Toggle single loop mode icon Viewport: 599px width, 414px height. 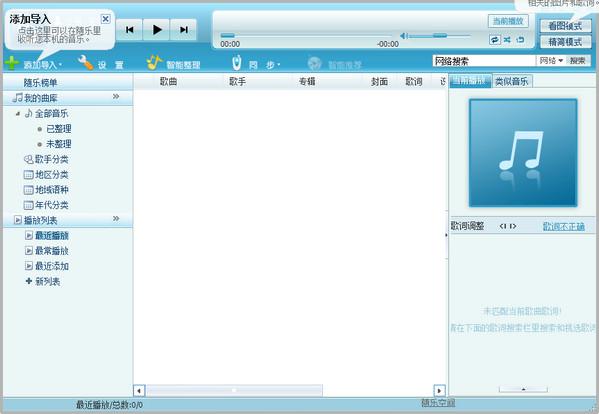(x=520, y=40)
